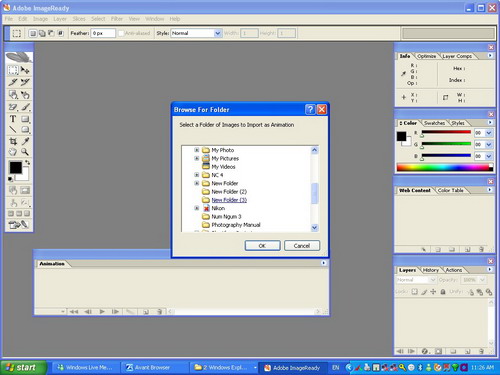Select the Slice Select tool in toolbox
500x375 pixels.
click(x=25, y=82)
